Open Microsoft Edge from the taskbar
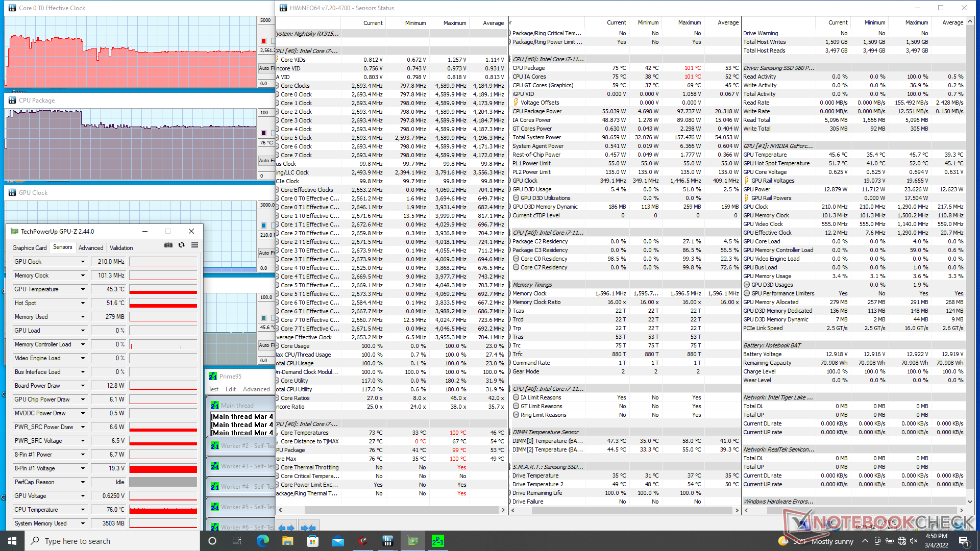The height and width of the screenshot is (551, 980). tap(262, 541)
